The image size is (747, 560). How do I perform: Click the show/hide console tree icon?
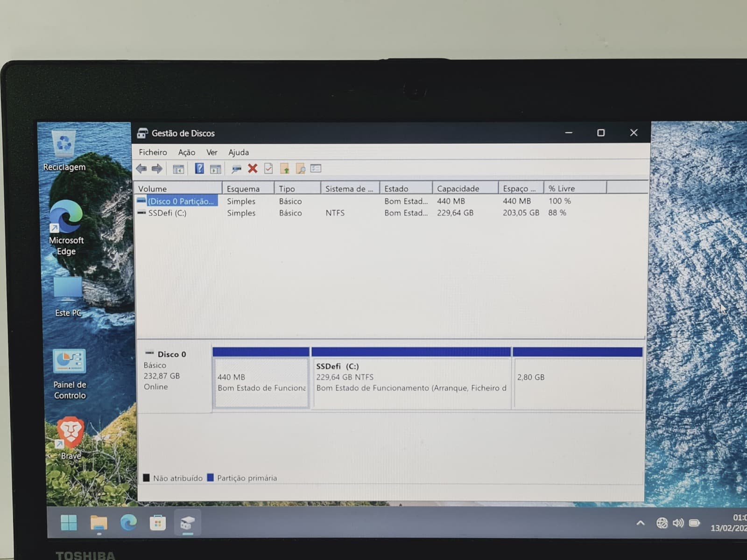(178, 169)
